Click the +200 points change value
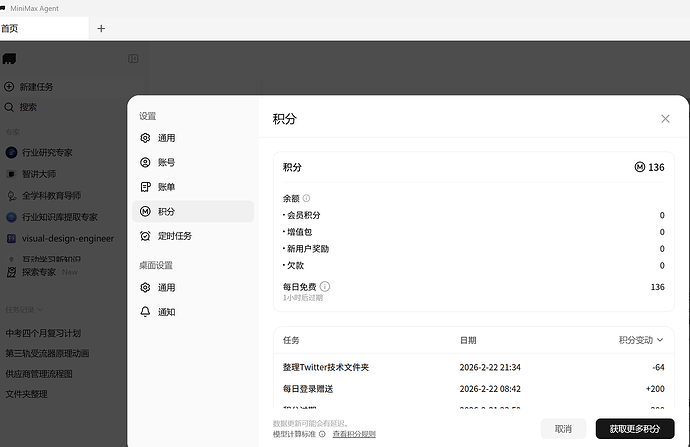This screenshot has height=447, width=690. click(655, 389)
